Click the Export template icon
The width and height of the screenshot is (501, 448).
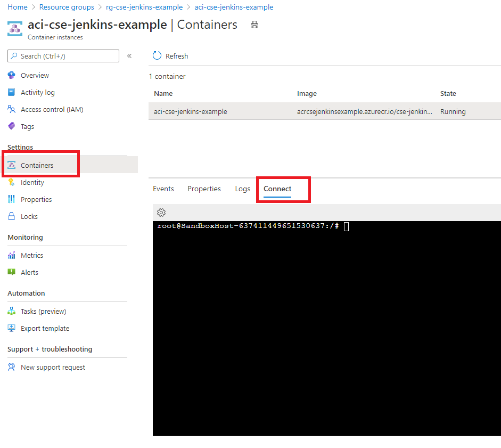pos(12,328)
